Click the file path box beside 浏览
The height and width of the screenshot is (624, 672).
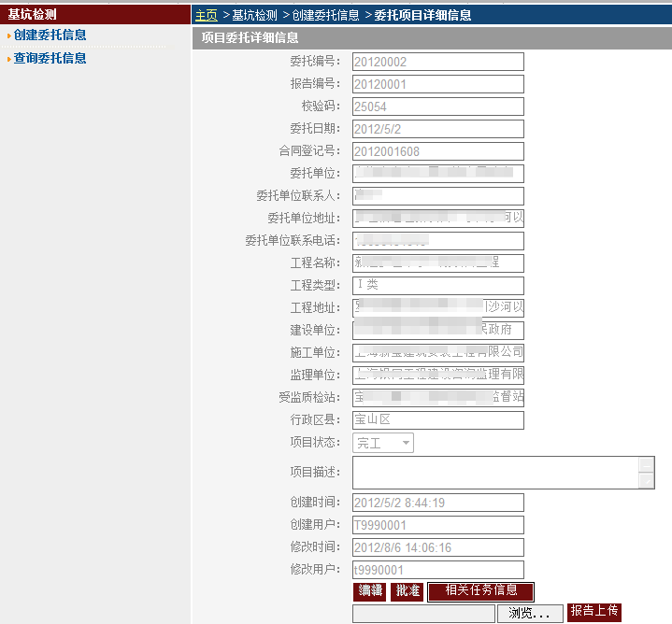[x=422, y=614]
